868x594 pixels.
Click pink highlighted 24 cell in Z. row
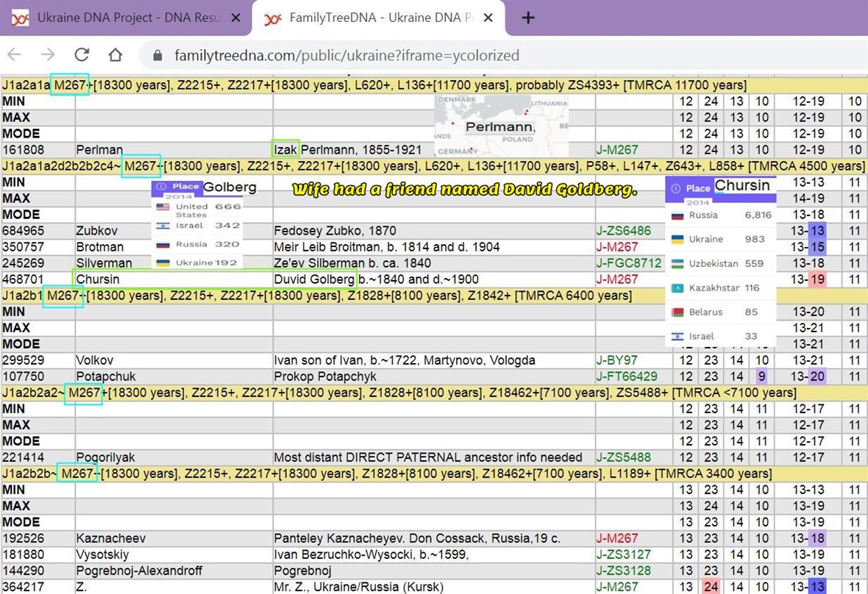[x=711, y=587]
